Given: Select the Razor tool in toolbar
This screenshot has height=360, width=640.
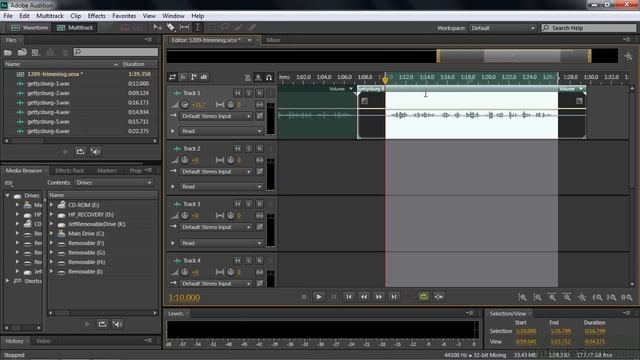Looking at the screenshot, I should (171, 27).
